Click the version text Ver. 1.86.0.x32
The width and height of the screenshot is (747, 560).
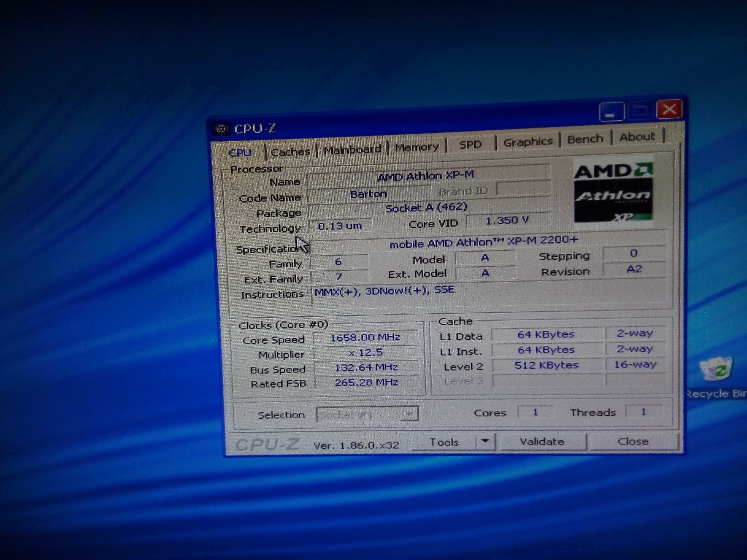point(357,446)
